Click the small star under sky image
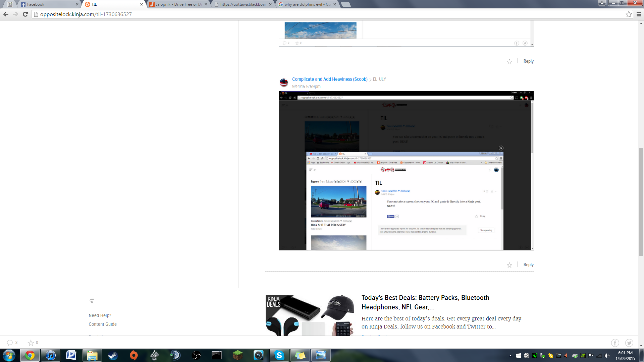Viewport: 644px width, 362px height. (297, 43)
